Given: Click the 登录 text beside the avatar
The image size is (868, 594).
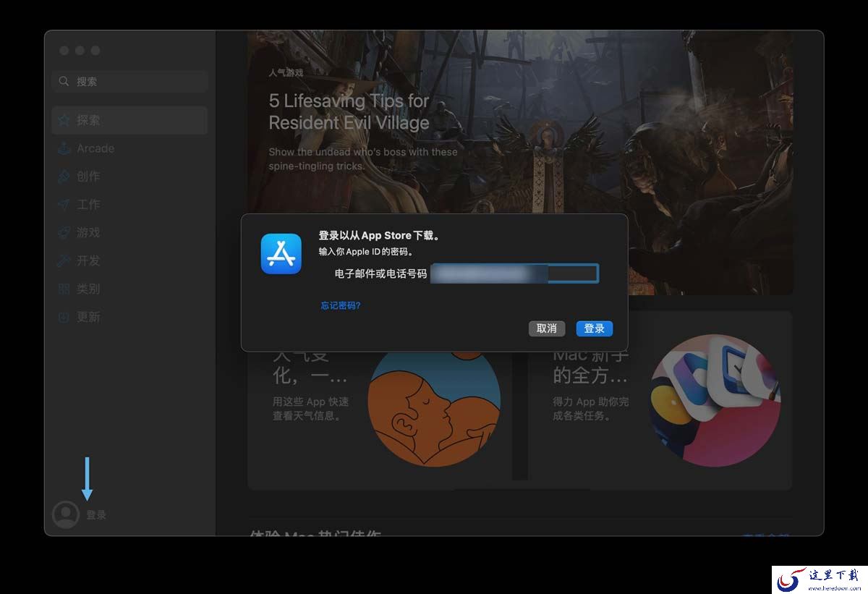Looking at the screenshot, I should 96,515.
